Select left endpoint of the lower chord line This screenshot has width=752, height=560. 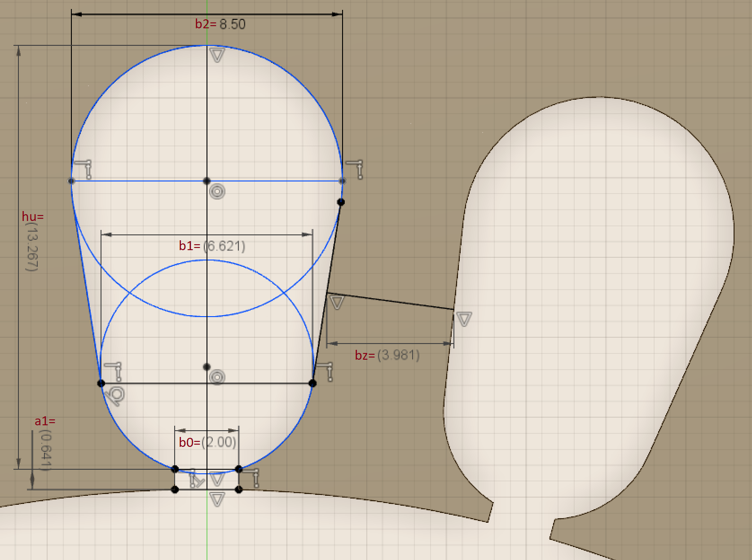coord(101,384)
